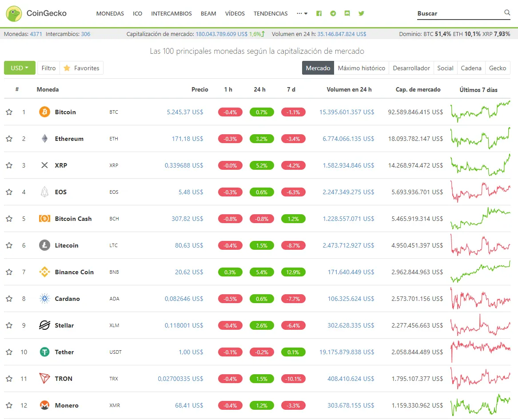Toggle the Cardano favorite star
This screenshot has height=420, width=518.
coord(9,299)
